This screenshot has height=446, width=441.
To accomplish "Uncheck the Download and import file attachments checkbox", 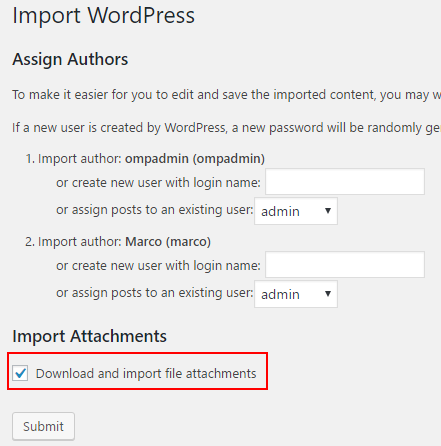I will (20, 373).
